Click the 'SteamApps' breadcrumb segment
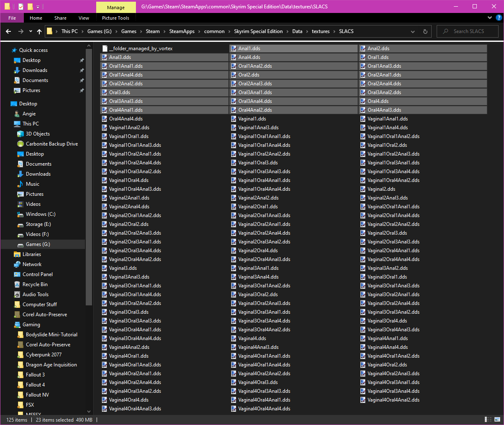The image size is (504, 425). pyautogui.click(x=182, y=31)
